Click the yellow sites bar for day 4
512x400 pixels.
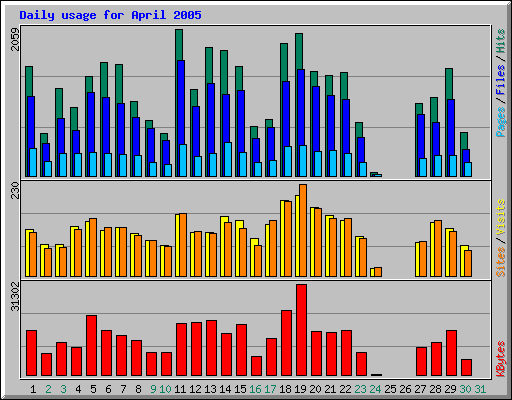pyautogui.click(x=72, y=251)
